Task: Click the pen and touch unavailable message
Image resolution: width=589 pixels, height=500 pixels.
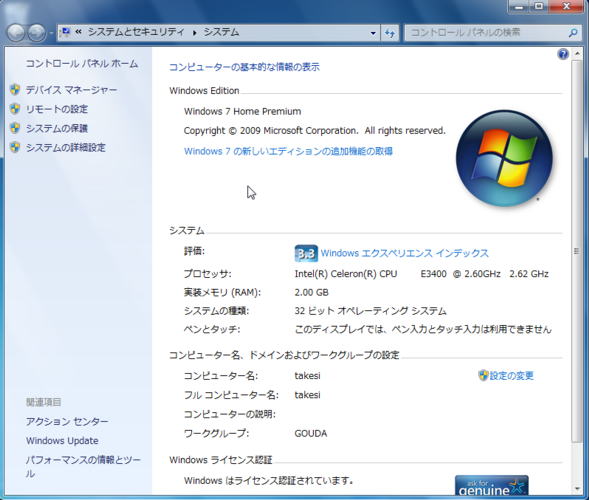Action: (423, 329)
